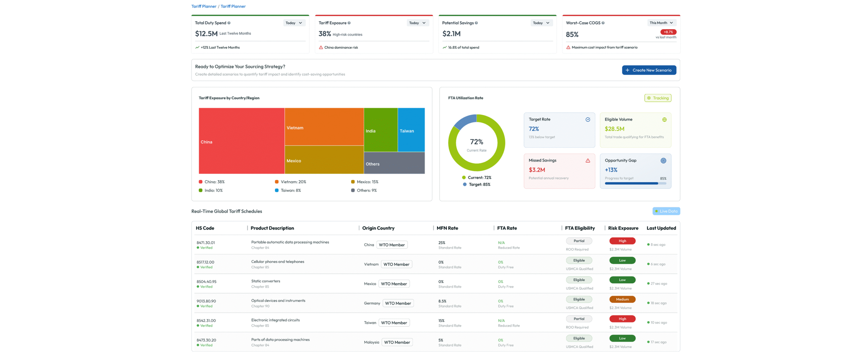Click info icon next to Tariff Exposure

349,23
